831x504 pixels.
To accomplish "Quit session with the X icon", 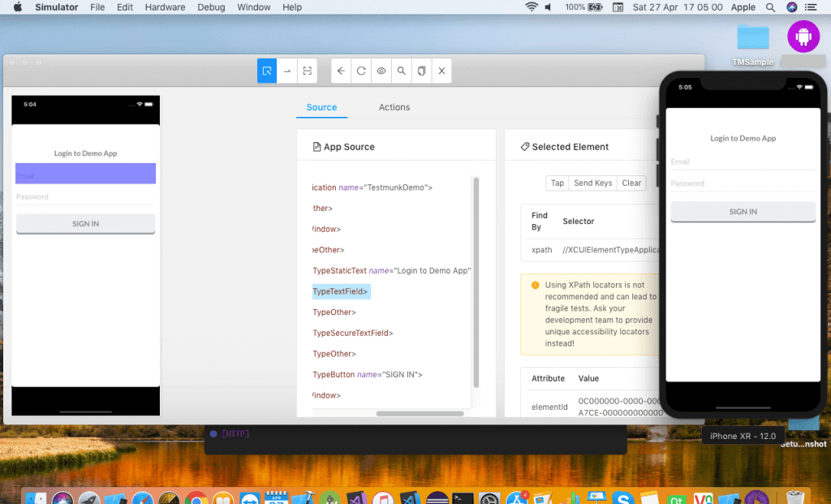I will (441, 71).
